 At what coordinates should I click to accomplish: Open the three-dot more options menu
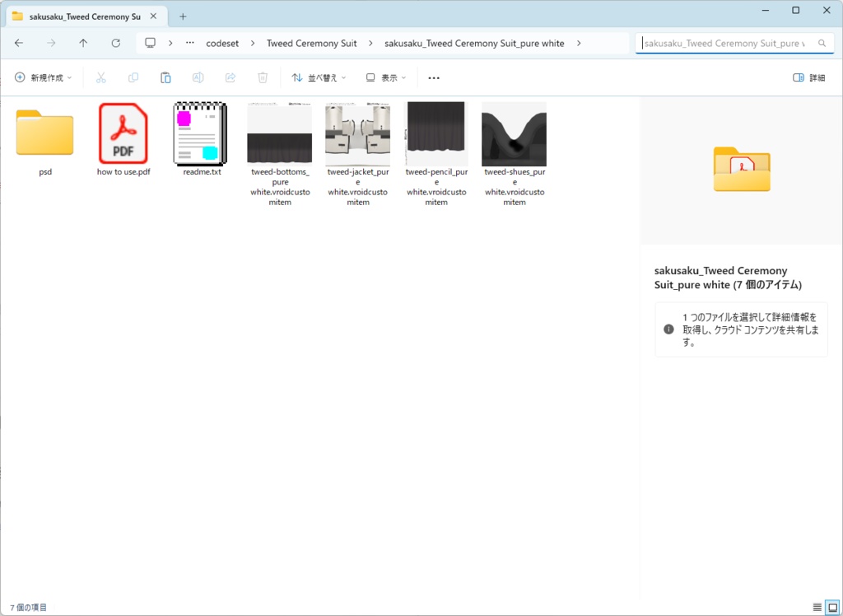point(434,78)
